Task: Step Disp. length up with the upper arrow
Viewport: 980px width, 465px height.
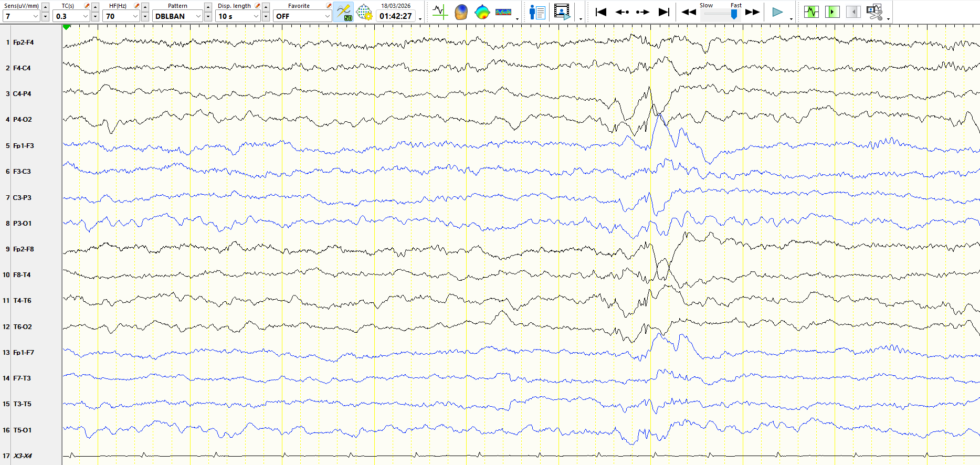Action: 266,7
